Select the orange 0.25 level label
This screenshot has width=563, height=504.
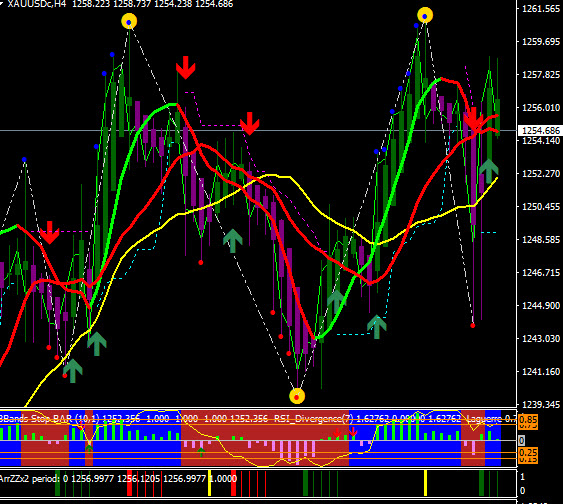pos(528,452)
